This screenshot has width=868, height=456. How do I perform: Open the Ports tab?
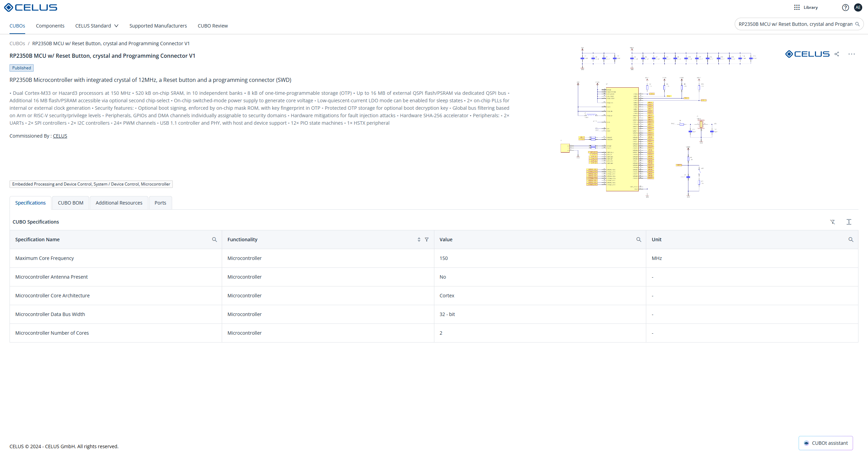[x=160, y=203]
